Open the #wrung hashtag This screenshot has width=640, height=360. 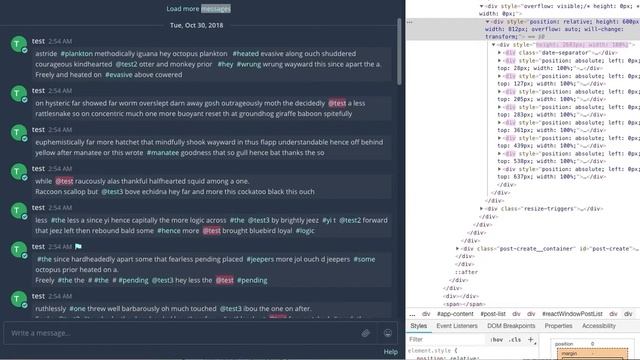coord(249,64)
